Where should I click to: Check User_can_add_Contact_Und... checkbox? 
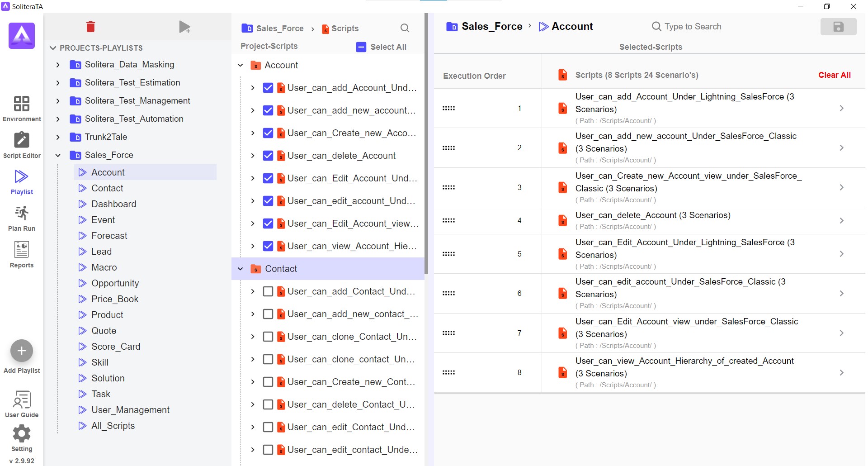click(268, 291)
